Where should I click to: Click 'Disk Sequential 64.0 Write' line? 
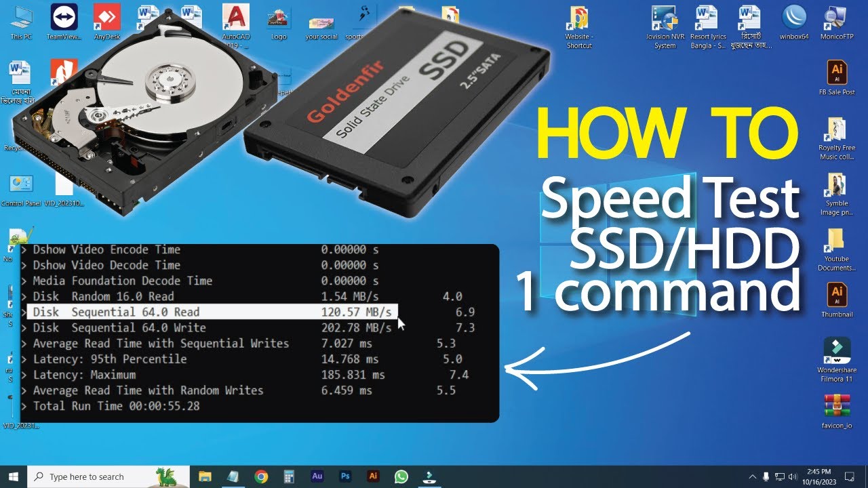[119, 327]
